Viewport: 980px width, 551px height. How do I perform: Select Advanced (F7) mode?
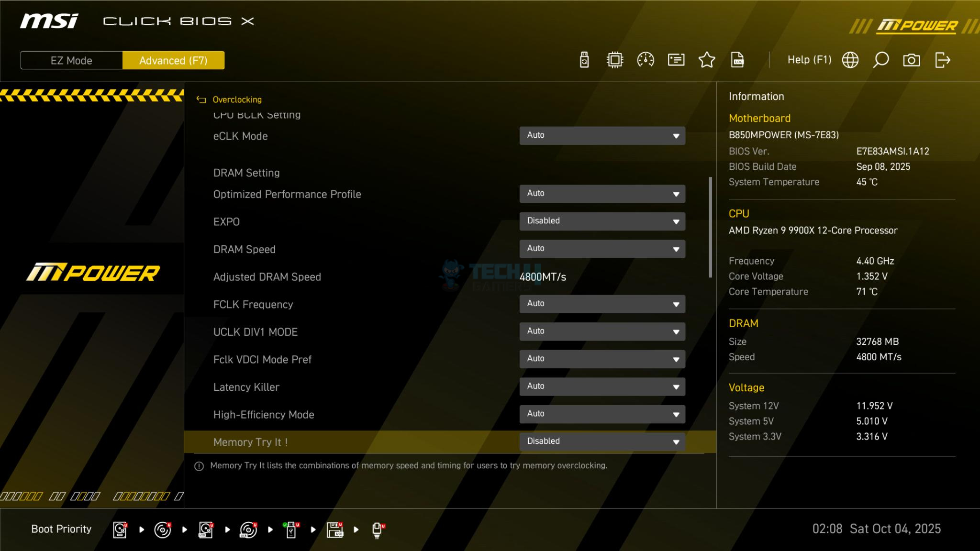click(173, 61)
